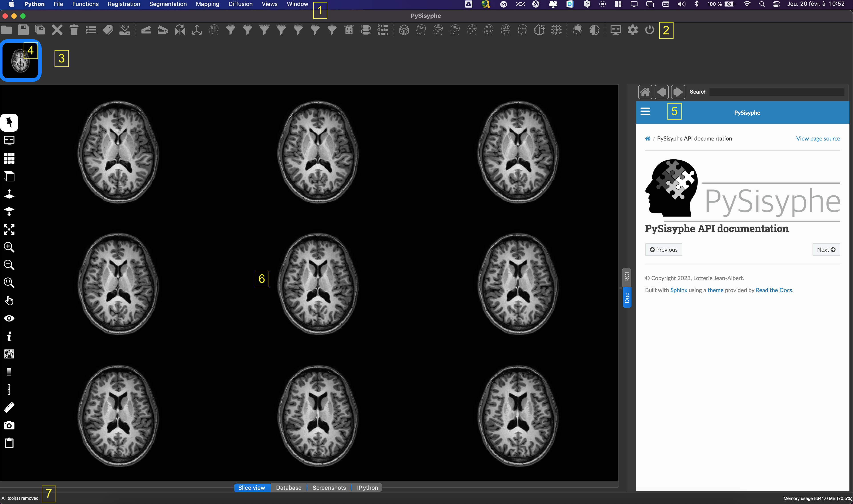Switch to the IPython tab

pos(367,488)
